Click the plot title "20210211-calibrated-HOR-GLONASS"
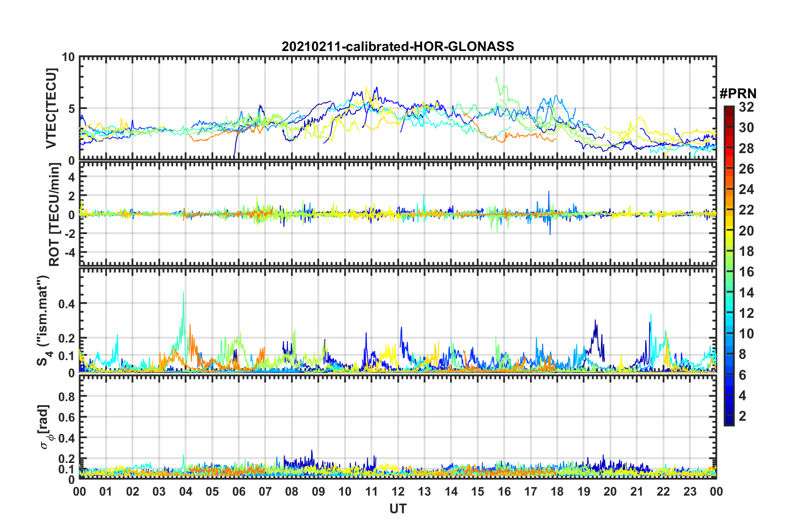 click(398, 46)
